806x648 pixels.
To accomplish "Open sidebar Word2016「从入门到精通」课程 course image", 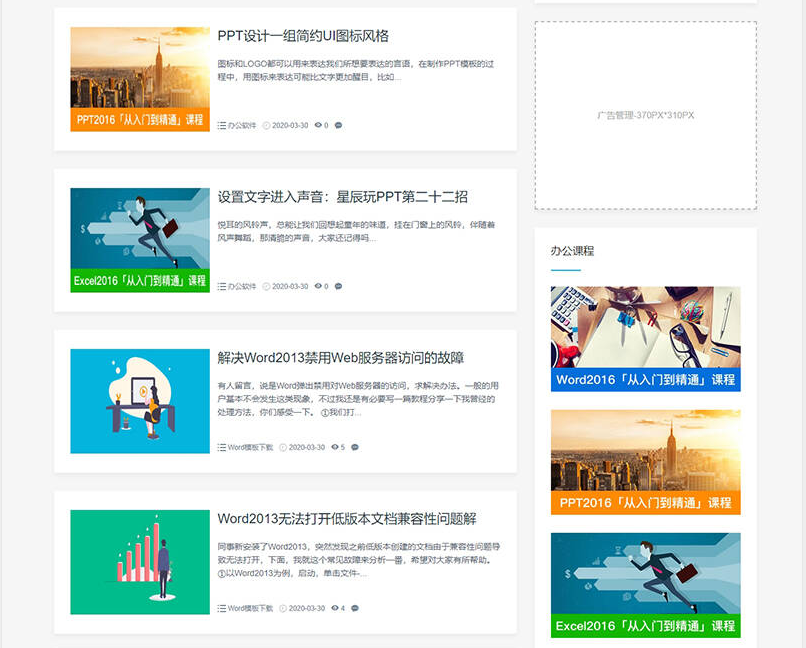I will (x=645, y=338).
